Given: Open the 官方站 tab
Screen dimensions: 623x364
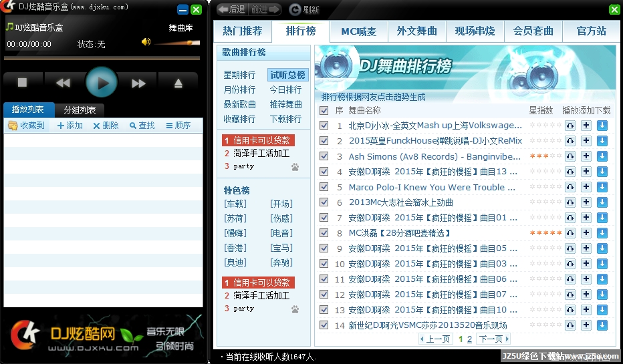Looking at the screenshot, I should pos(591,31).
